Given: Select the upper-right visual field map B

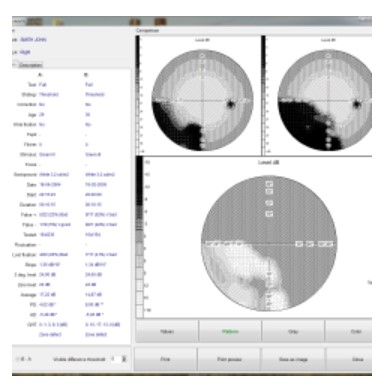Looking at the screenshot, I should [325, 100].
